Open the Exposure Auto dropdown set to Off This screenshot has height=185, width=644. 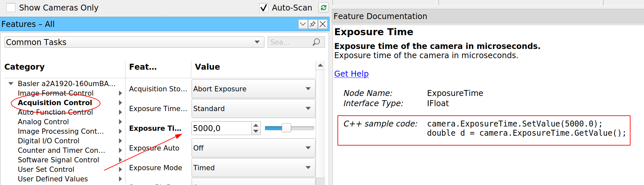253,148
